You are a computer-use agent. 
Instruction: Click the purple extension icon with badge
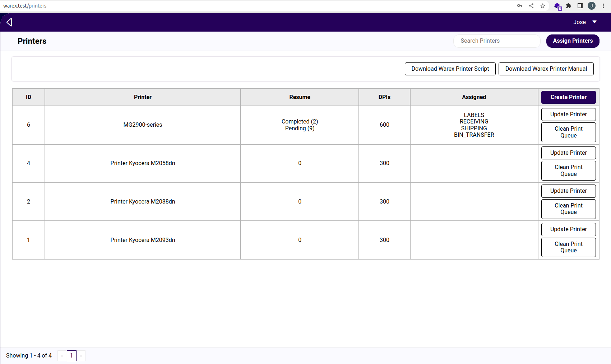557,6
